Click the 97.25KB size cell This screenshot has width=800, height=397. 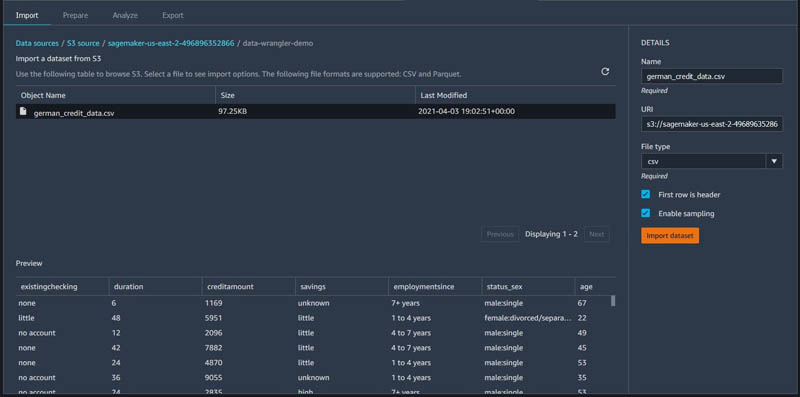[x=233, y=111]
